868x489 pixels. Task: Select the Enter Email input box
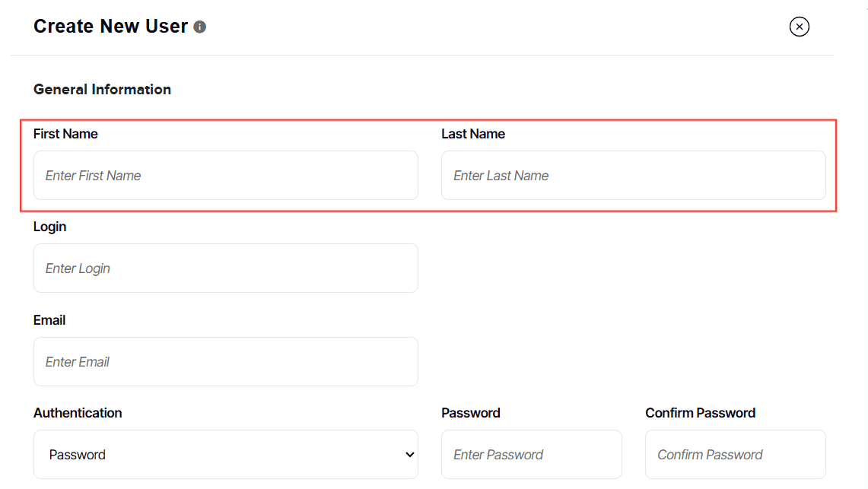(x=225, y=362)
